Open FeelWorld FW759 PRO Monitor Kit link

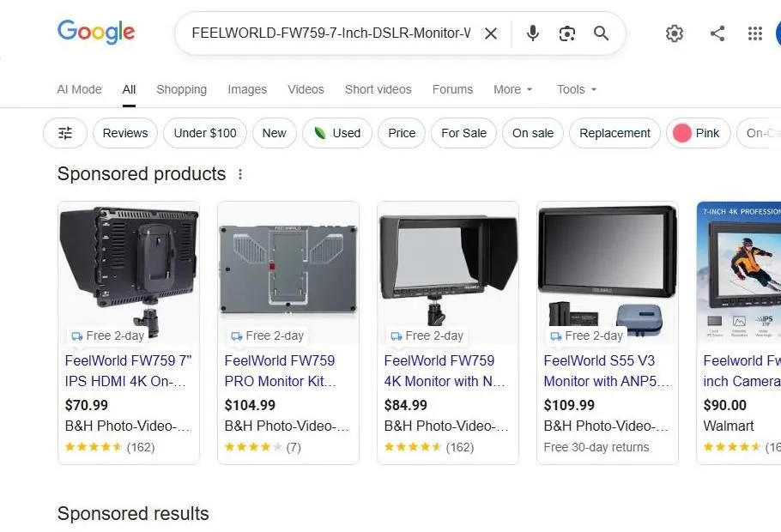281,371
